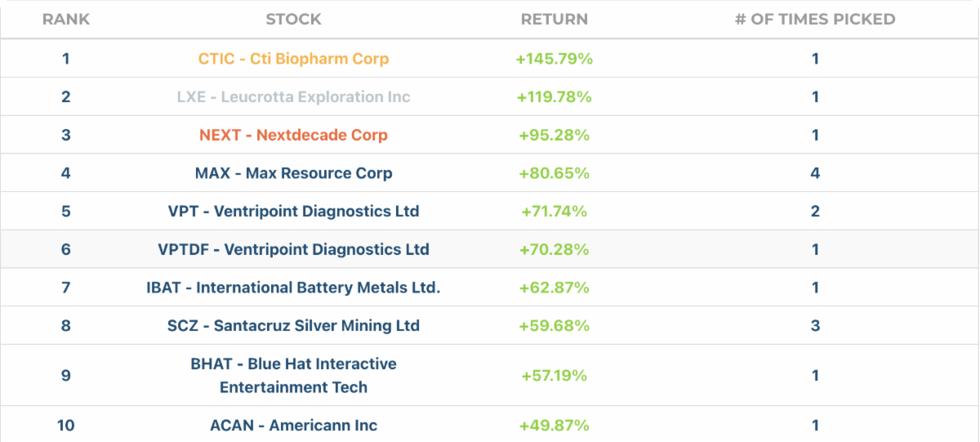Click the +62.87% return for IBAT
Viewport: 980px width, 442px height.
tap(555, 288)
